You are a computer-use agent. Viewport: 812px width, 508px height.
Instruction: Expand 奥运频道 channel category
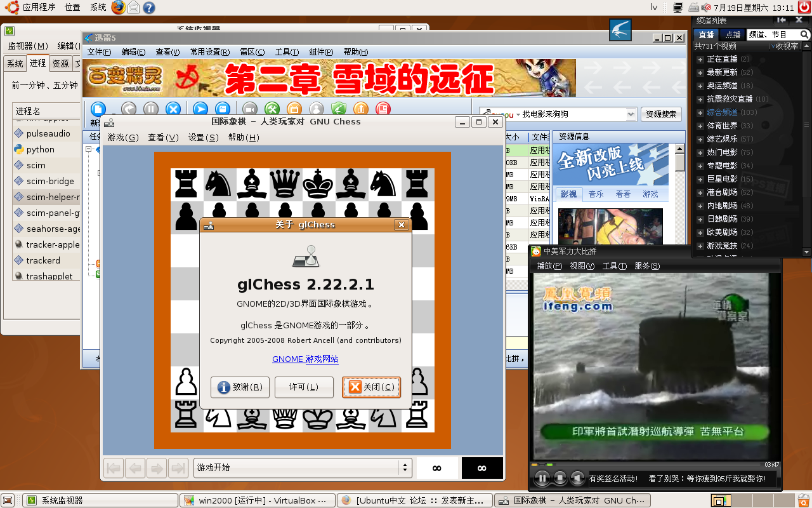pos(700,86)
